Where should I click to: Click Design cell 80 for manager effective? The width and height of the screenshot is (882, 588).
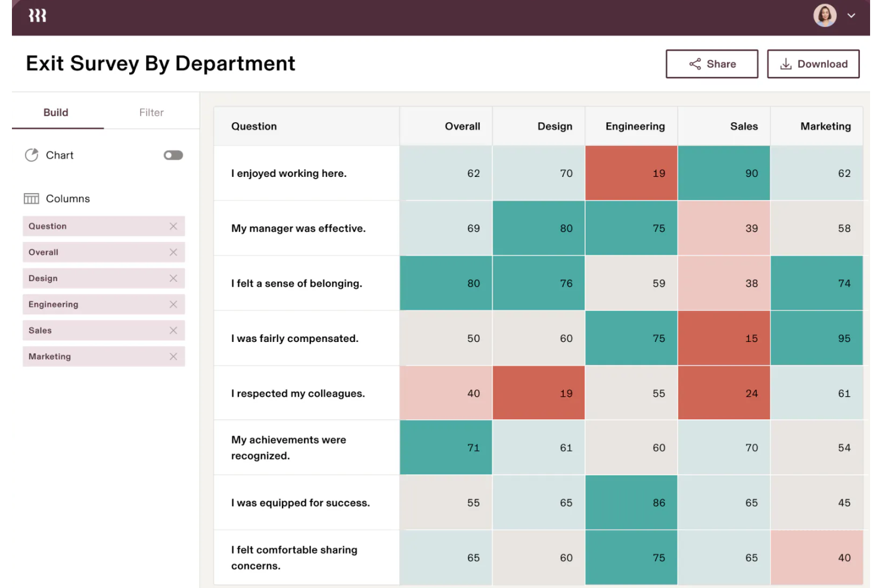[539, 228]
